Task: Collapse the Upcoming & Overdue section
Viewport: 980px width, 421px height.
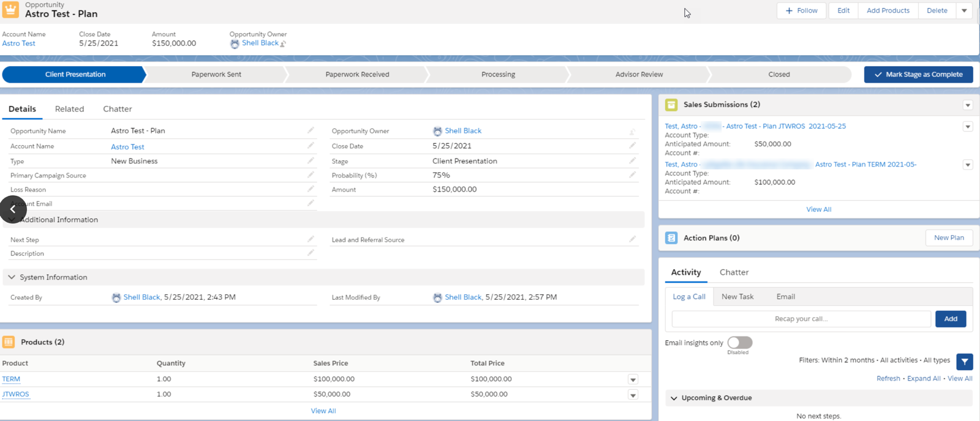Action: pyautogui.click(x=674, y=398)
